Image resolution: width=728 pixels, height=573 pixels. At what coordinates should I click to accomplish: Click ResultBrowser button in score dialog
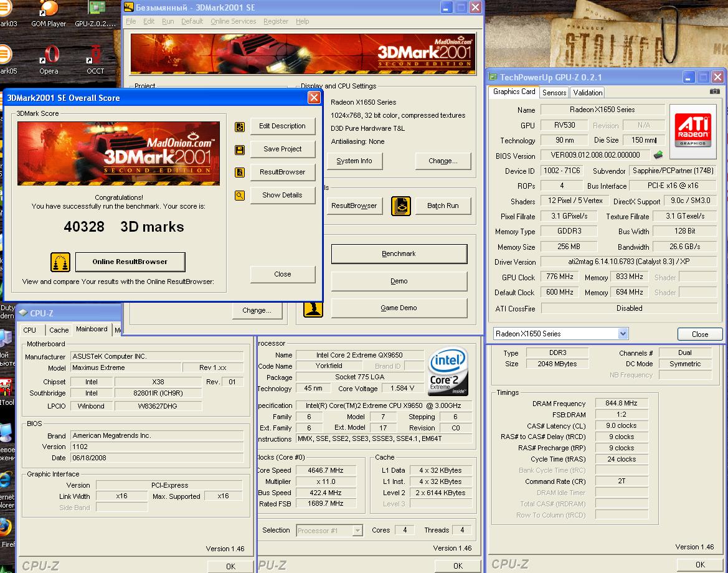point(282,172)
